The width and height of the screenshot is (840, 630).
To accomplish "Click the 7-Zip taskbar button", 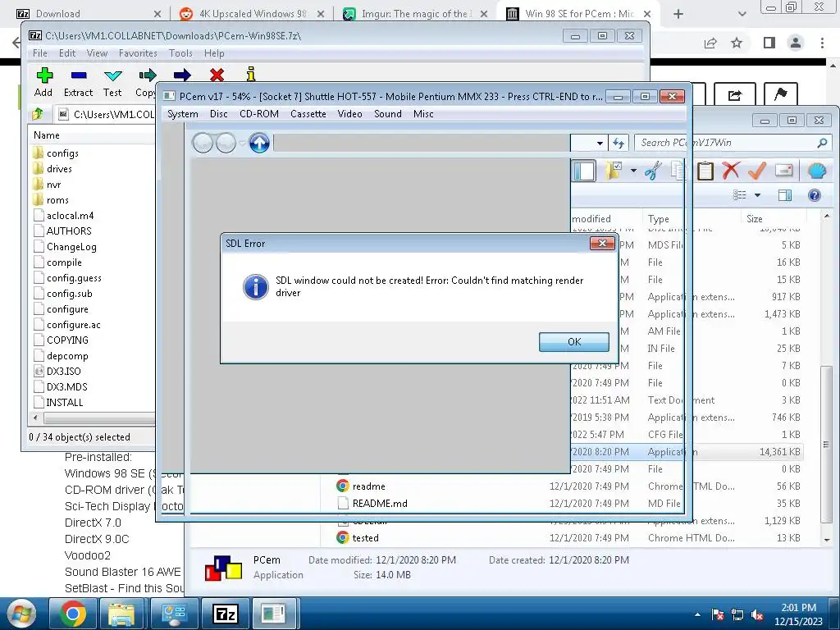I will tap(225, 614).
